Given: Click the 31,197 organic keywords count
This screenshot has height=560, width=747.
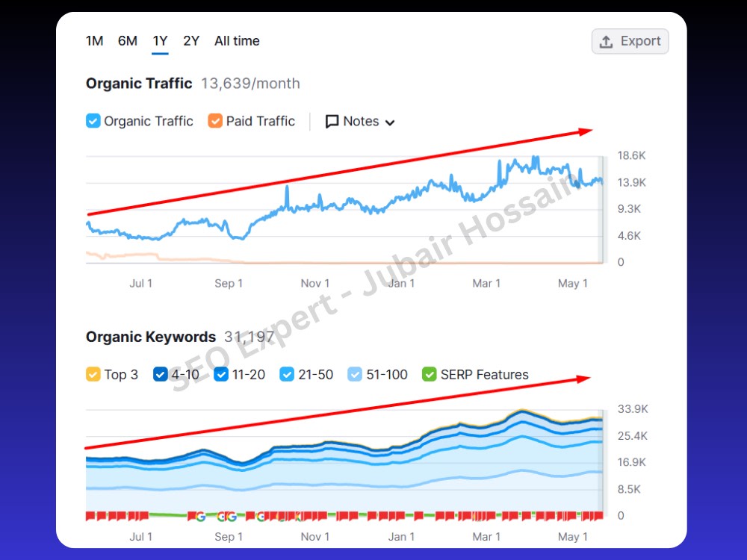Looking at the screenshot, I should coord(249,337).
